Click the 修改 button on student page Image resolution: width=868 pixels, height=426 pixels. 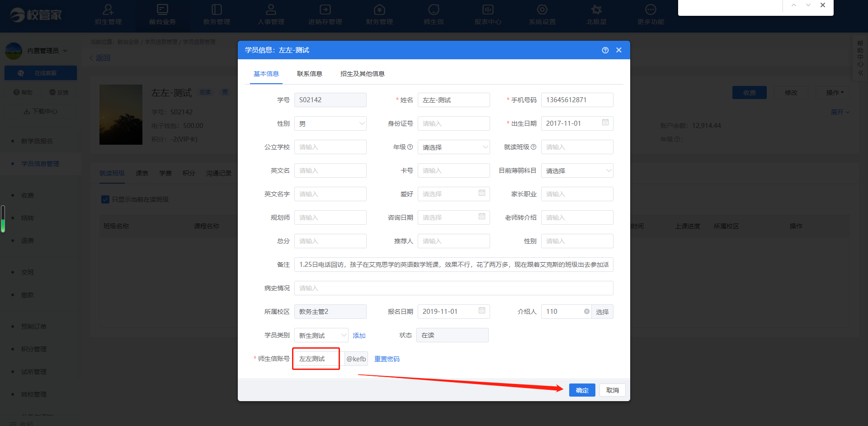coord(791,93)
